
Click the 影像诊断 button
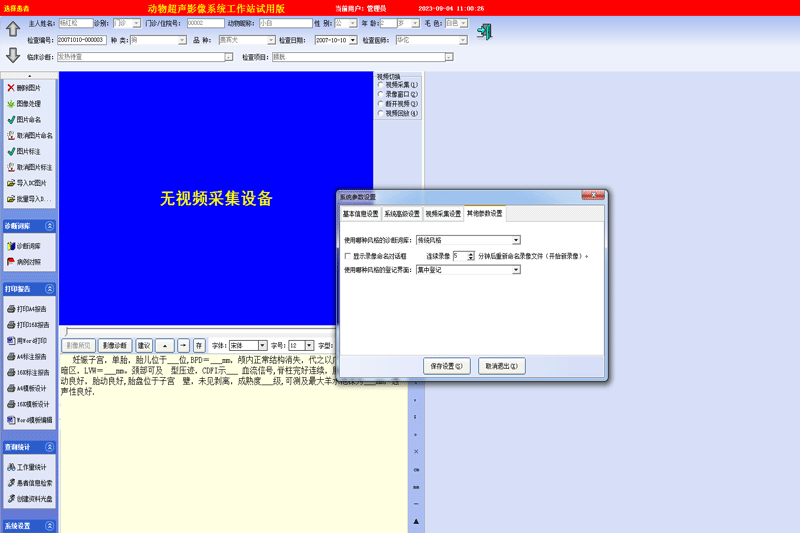115,345
